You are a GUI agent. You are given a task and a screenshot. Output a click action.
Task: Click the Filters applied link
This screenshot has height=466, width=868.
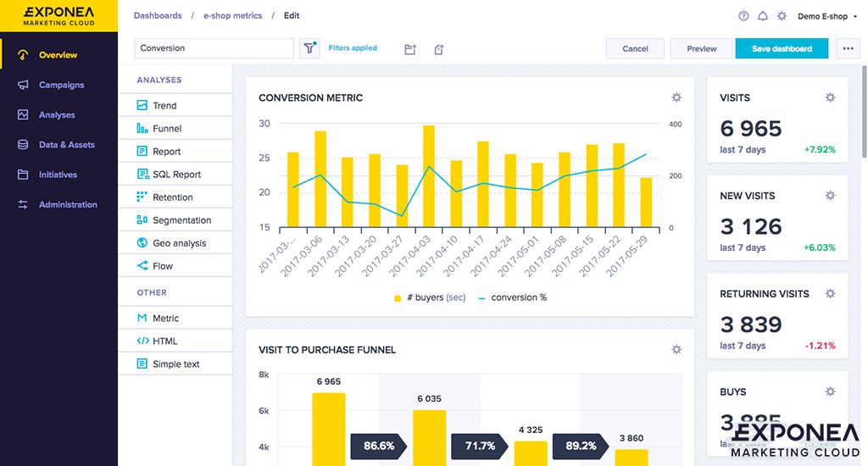[353, 48]
